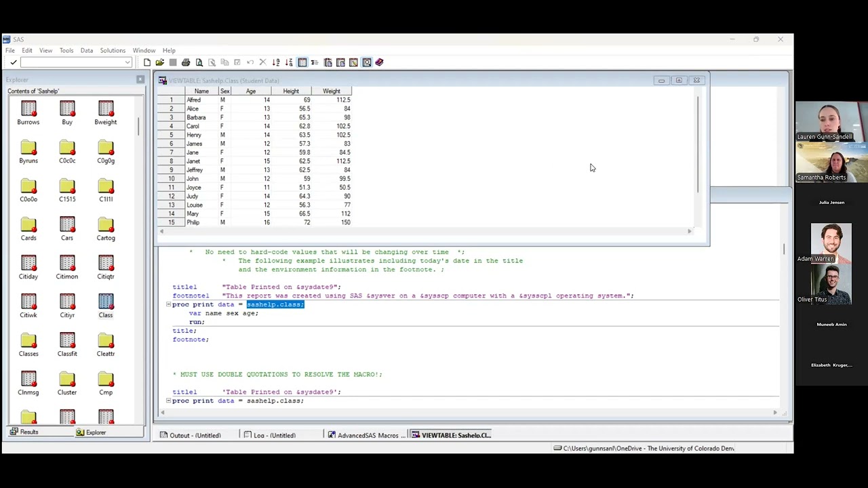Click the New document toolbar icon
The height and width of the screenshot is (488, 868).
(x=147, y=62)
